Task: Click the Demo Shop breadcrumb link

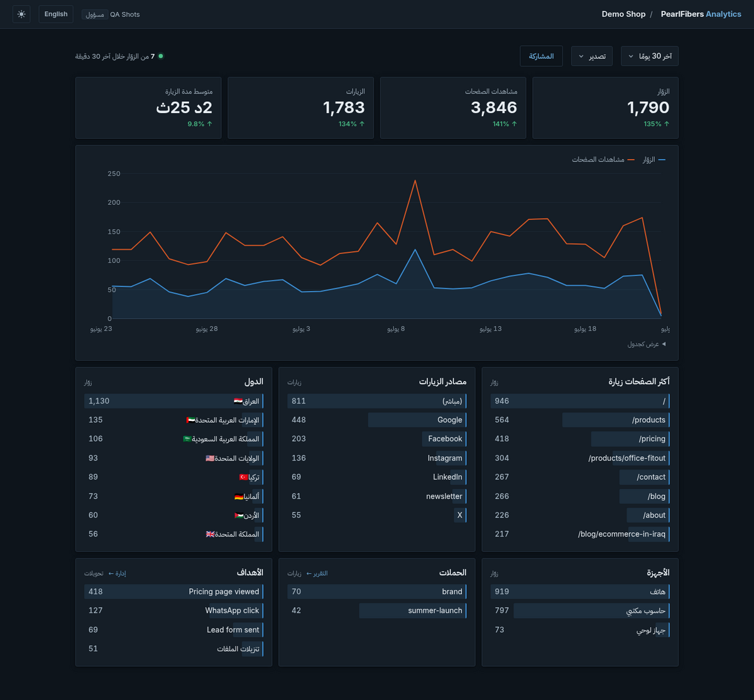Action: 623,14
